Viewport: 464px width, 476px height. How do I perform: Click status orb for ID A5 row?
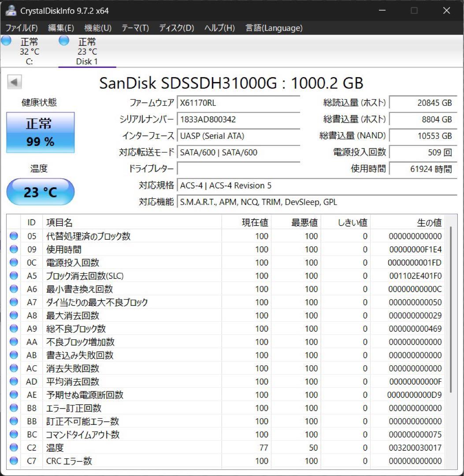(x=14, y=275)
